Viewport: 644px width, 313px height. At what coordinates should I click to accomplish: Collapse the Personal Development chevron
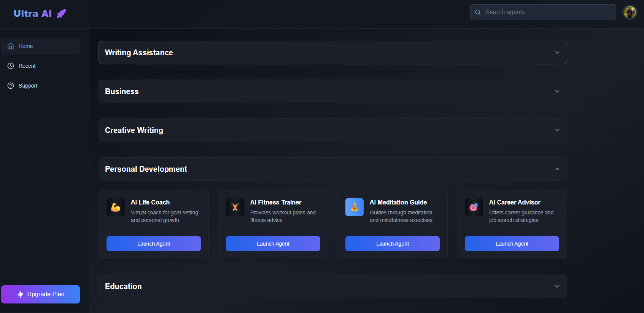(x=557, y=169)
